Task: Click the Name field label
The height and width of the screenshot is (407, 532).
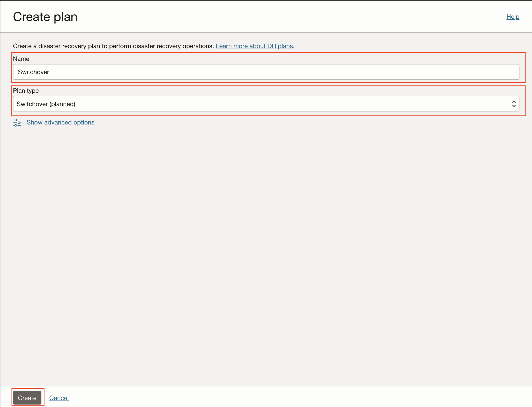Action: 21,59
